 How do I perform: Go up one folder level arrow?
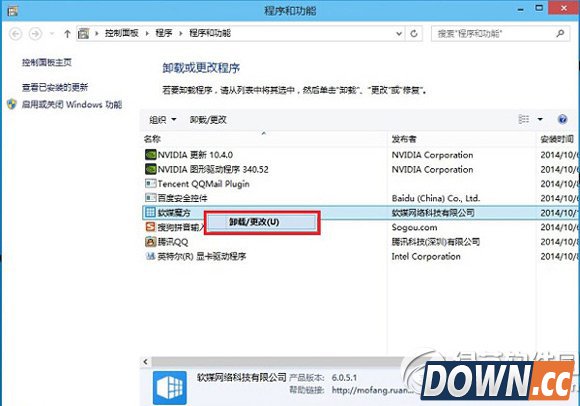tap(67, 34)
